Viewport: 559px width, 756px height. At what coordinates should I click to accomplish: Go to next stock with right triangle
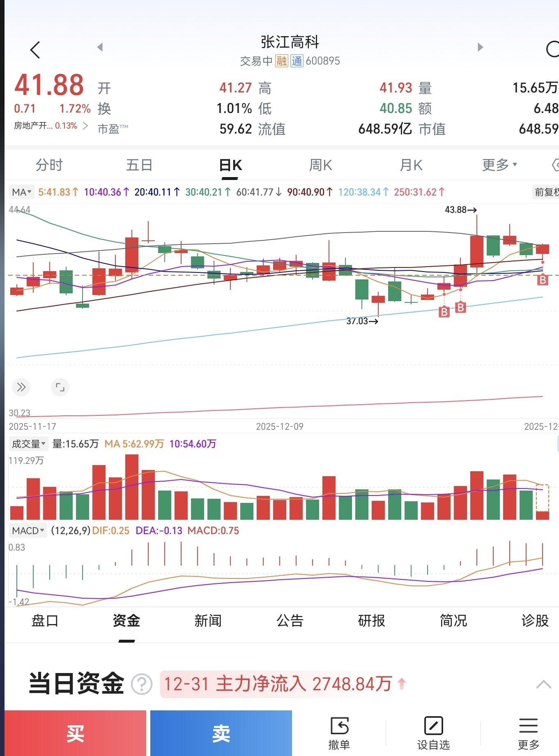480,47
